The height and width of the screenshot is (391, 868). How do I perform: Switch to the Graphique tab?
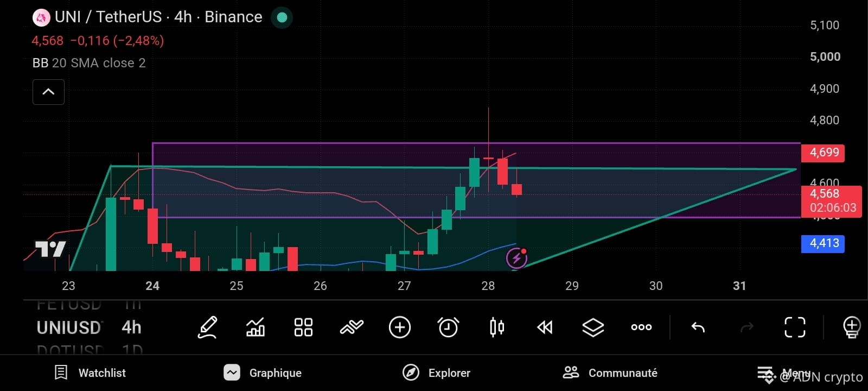click(263, 373)
